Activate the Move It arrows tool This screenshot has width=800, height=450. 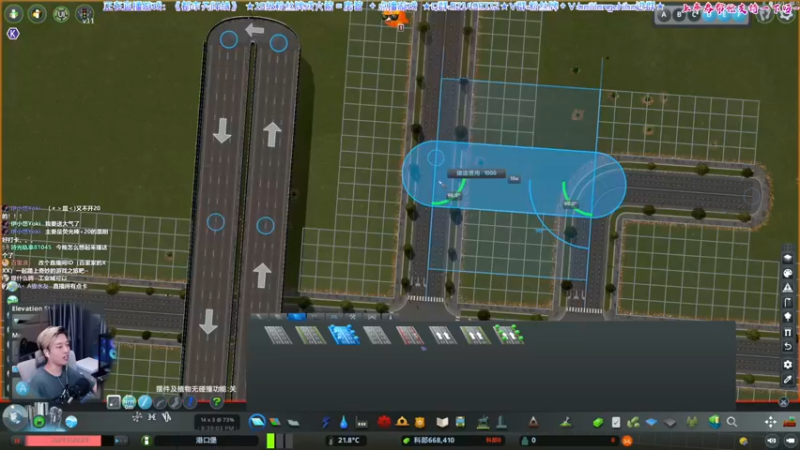[770, 422]
